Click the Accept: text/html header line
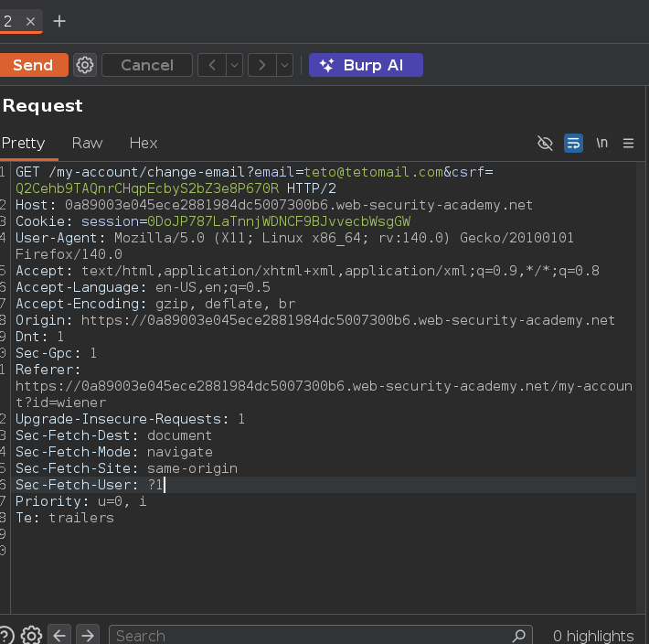Screen dimensions: 649x644 307,271
